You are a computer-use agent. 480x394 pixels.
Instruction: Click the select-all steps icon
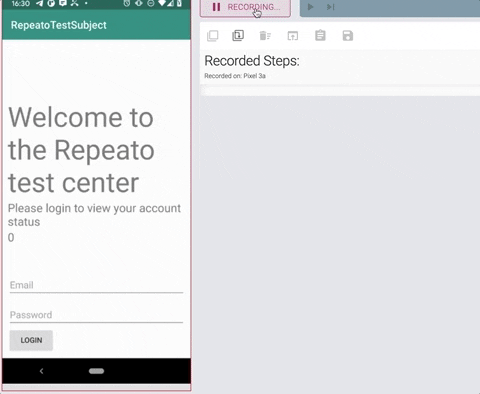213,36
